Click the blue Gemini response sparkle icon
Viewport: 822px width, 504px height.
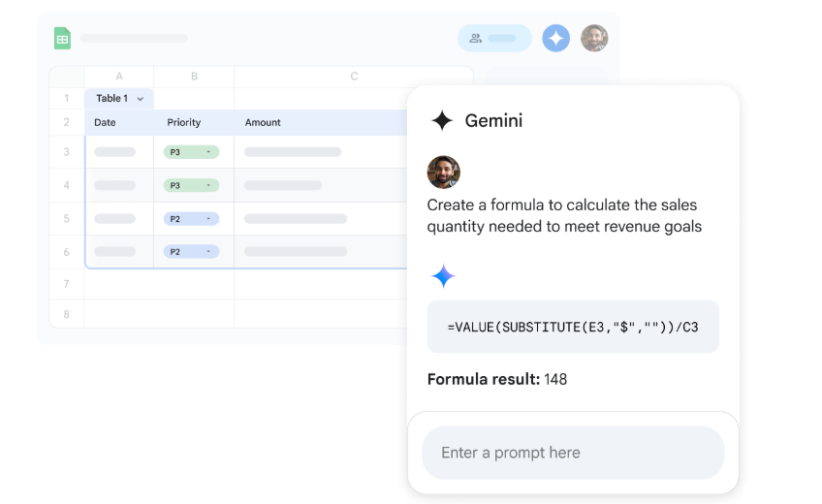click(443, 276)
